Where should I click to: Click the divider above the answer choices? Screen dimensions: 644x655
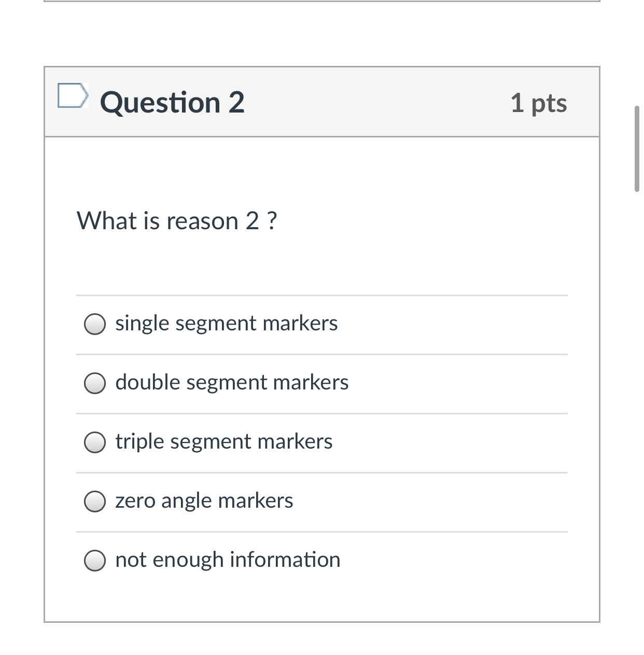click(321, 296)
